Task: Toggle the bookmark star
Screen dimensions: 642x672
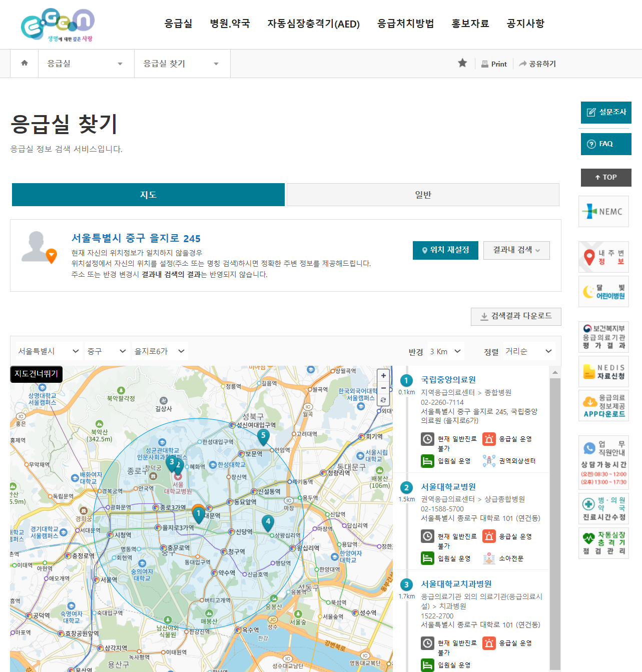Action: tap(462, 63)
